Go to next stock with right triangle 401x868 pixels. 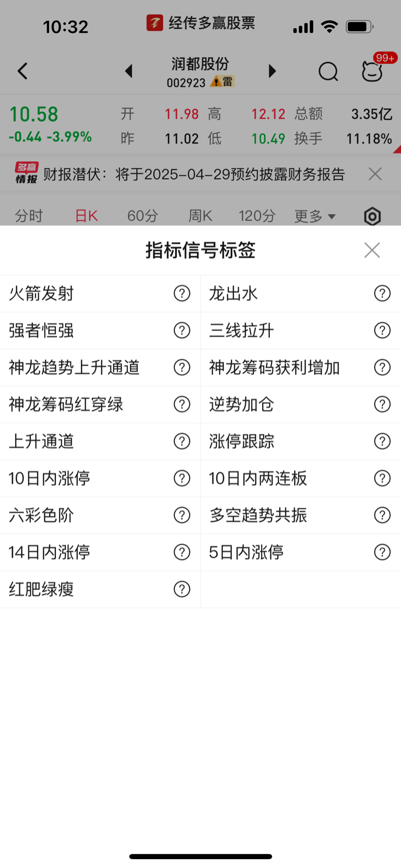(272, 71)
